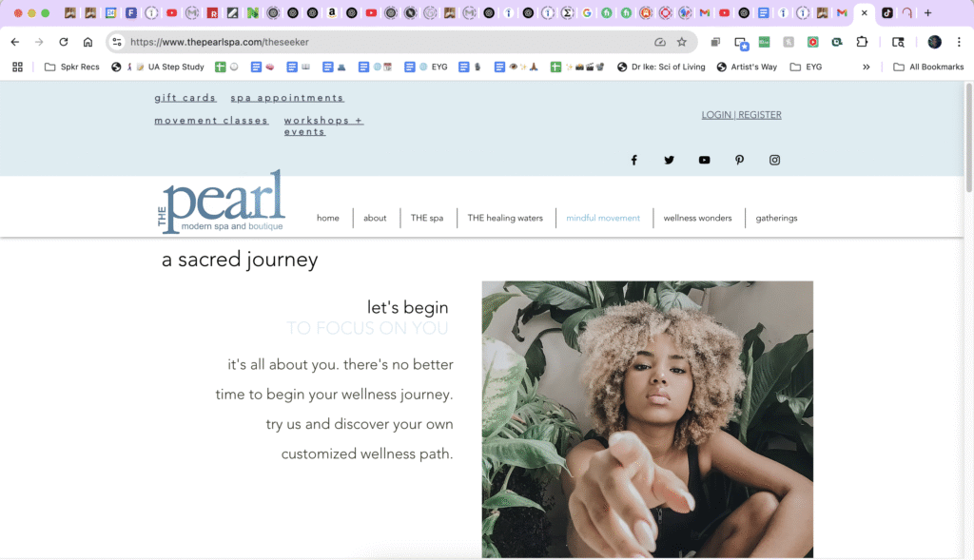This screenshot has height=560, width=974.
Task: Expand the hidden bookmarks chevron
Action: [x=866, y=68]
